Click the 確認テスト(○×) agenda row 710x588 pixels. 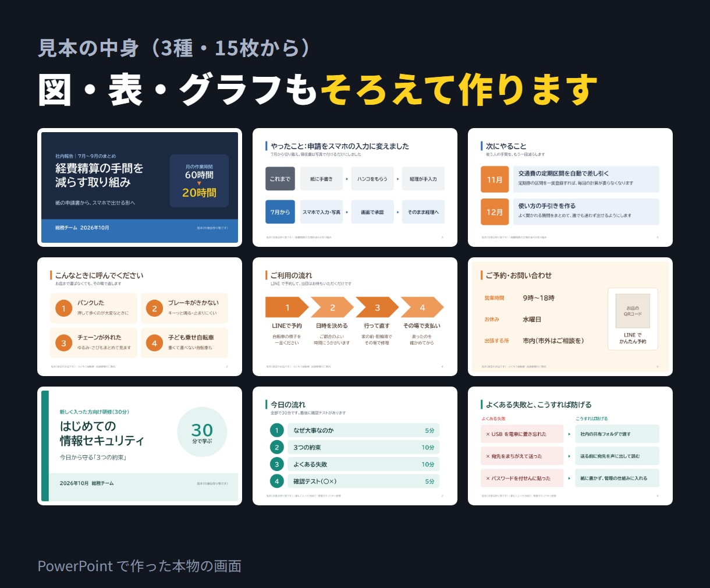tap(364, 481)
